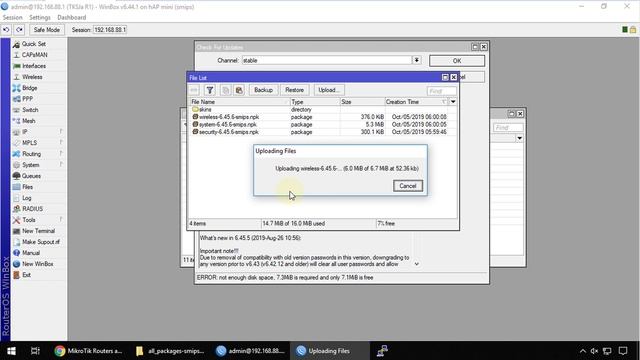Click Restore in File List

tap(294, 90)
